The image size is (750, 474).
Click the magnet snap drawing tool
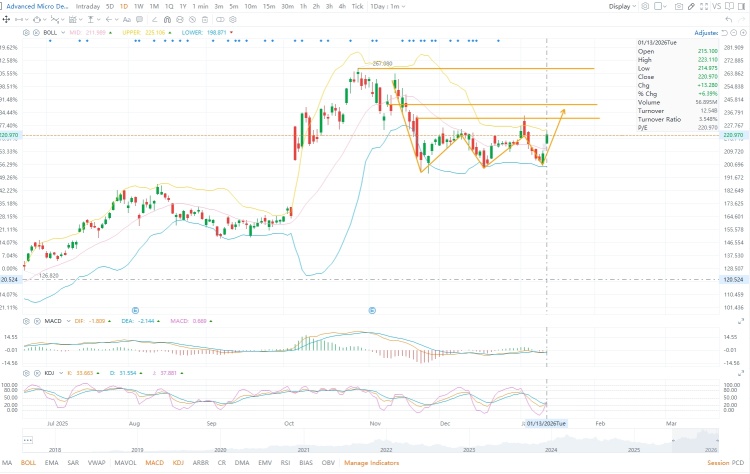167,20
